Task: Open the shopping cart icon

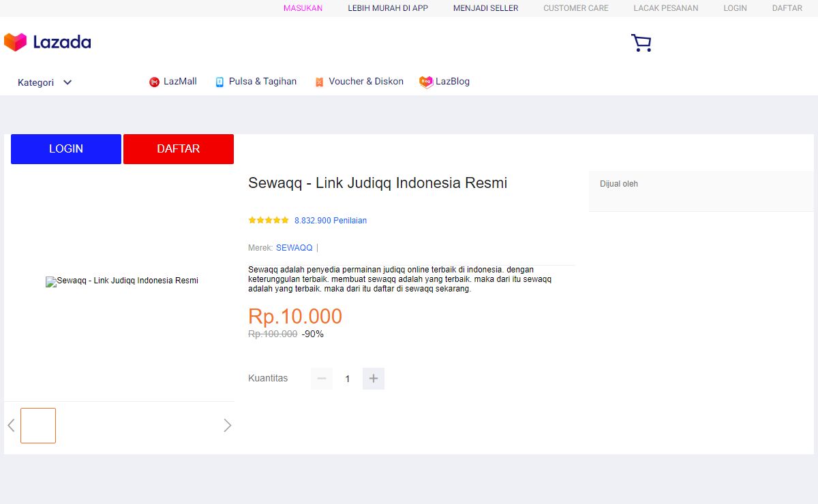Action: coord(641,44)
